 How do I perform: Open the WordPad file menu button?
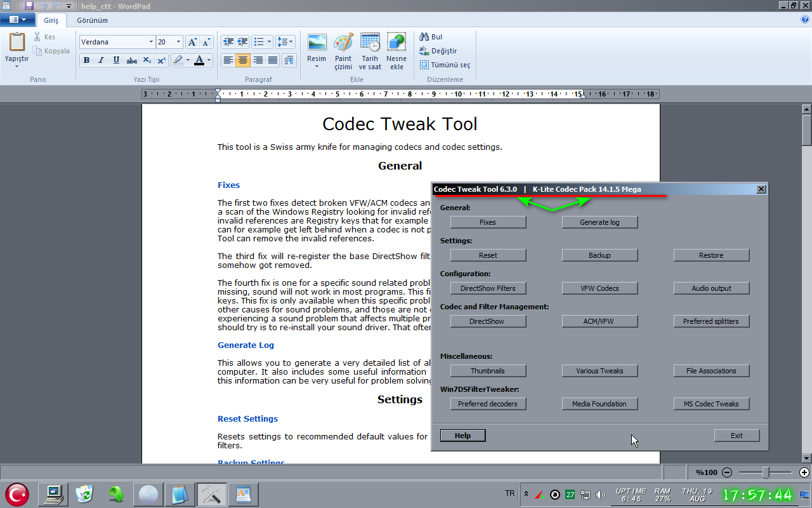(18, 20)
